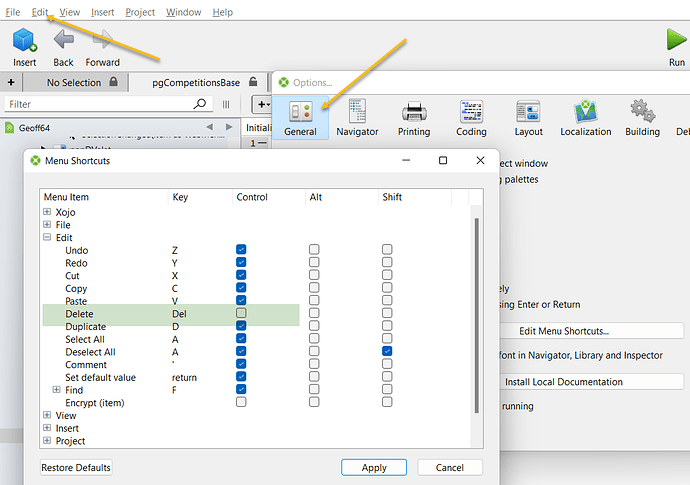
Task: Open the View menu
Action: [70, 12]
